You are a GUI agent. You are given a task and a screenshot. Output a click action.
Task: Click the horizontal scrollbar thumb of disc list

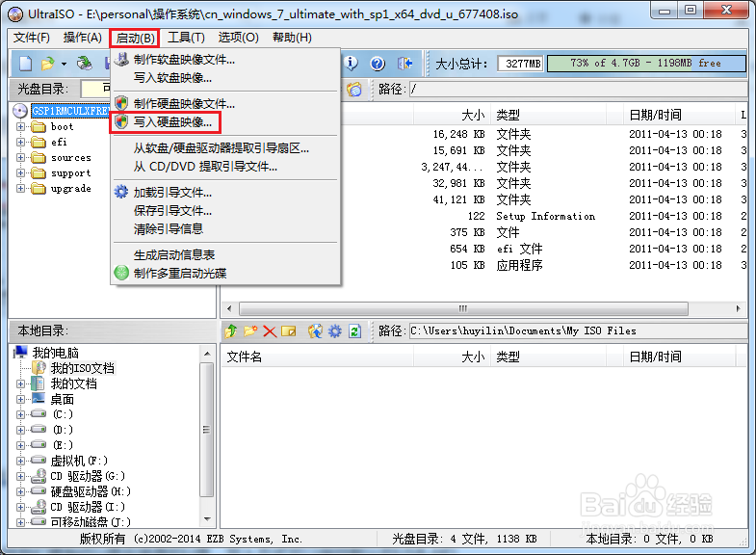click(463, 308)
